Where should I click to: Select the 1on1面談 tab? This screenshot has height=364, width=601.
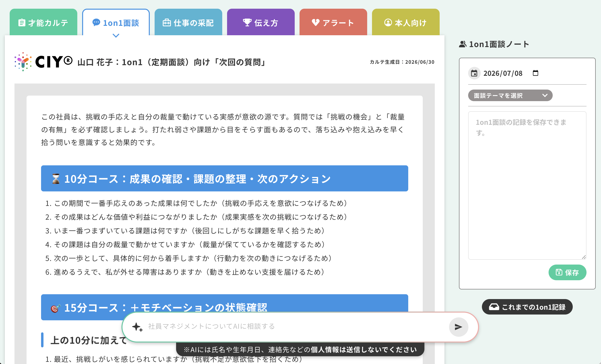click(x=116, y=22)
